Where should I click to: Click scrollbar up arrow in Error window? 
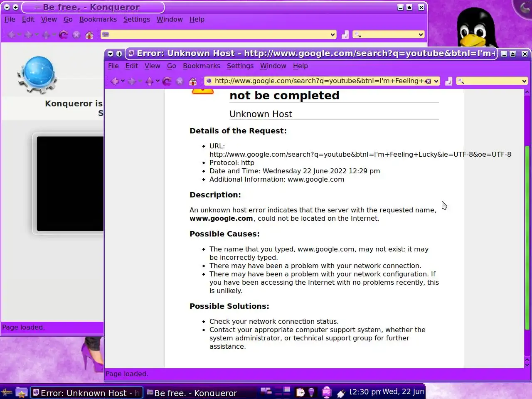tap(527, 92)
